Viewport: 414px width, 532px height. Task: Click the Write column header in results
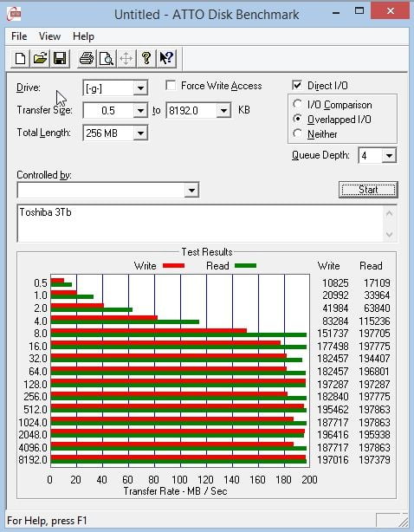pos(328,266)
